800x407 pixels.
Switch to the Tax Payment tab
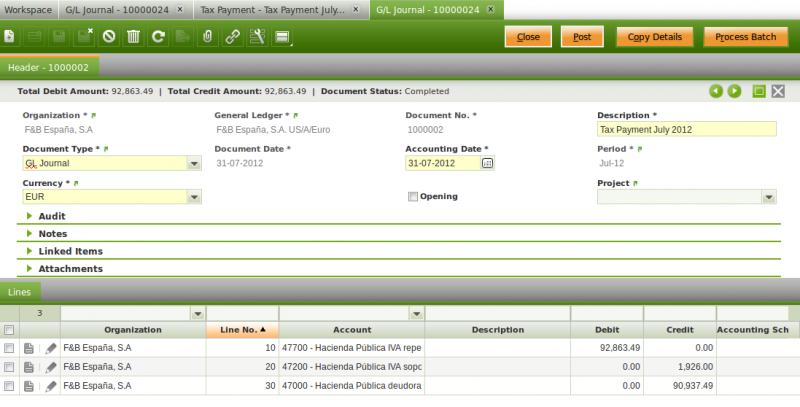click(271, 9)
